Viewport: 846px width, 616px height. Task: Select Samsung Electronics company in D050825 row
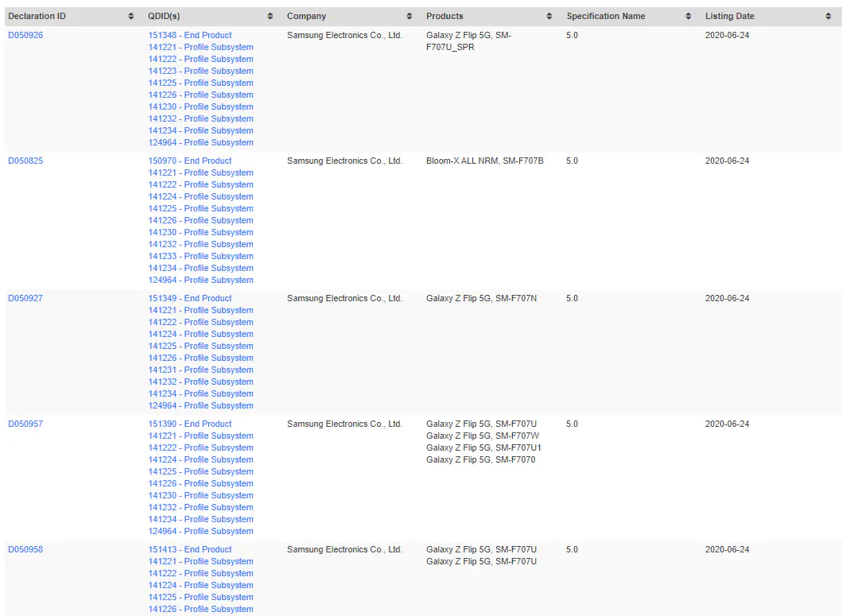[x=345, y=161]
